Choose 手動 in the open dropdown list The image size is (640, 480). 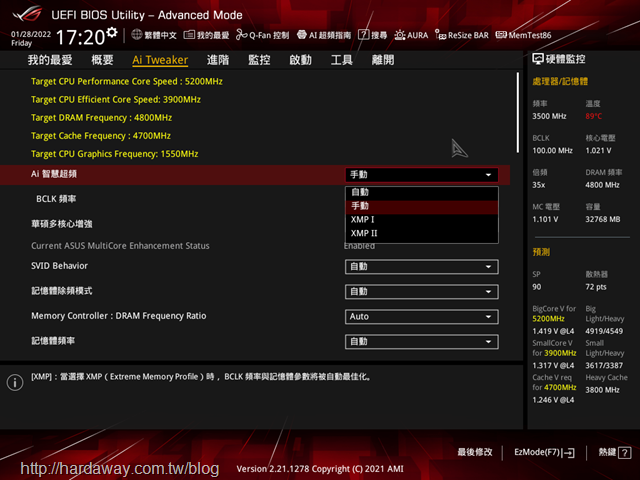point(422,207)
